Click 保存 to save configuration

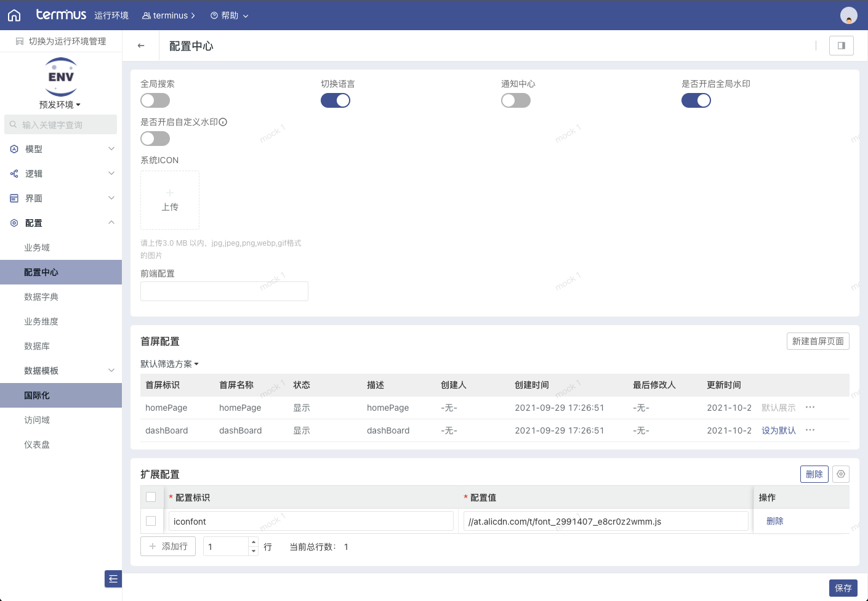click(843, 588)
